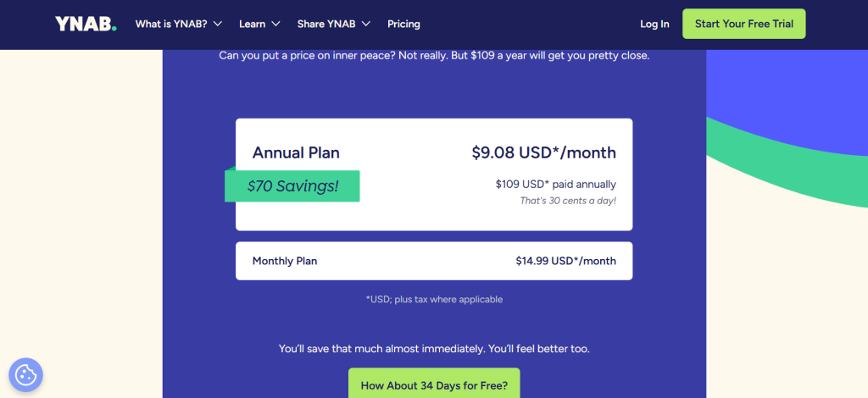Click the $109 USD* paid annually text
The height and width of the screenshot is (398, 868).
[x=555, y=184]
